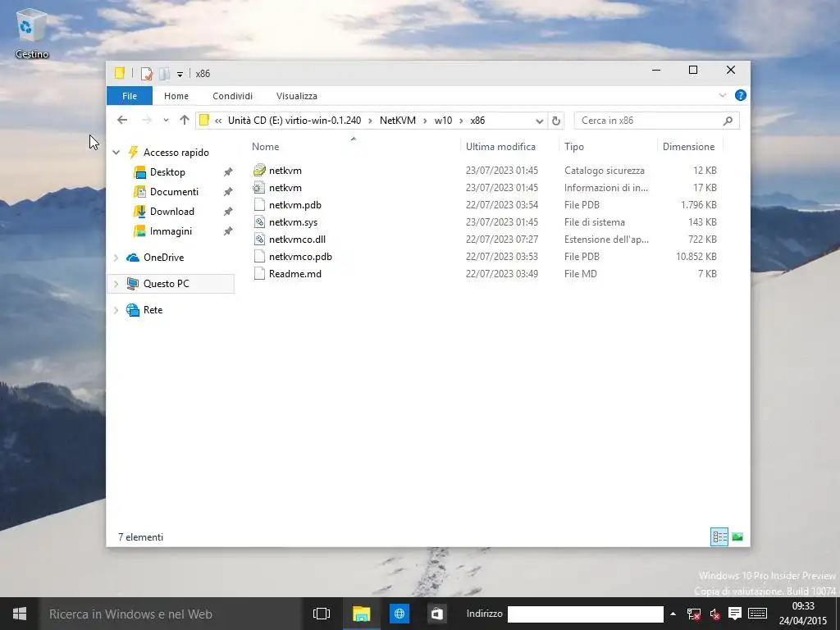The height and width of the screenshot is (630, 840).
Task: Open the browser globe taskbar icon
Action: [399, 614]
